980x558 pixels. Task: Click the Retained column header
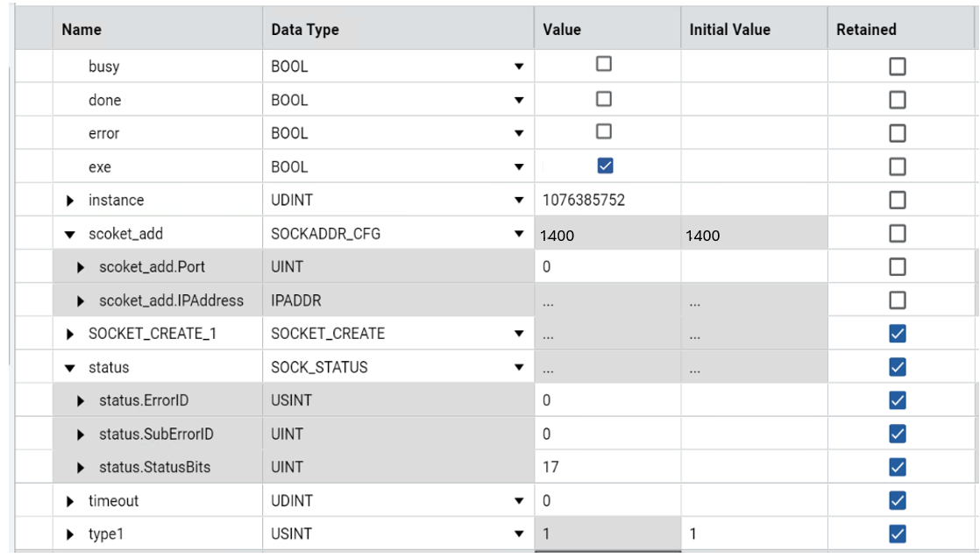point(865,30)
